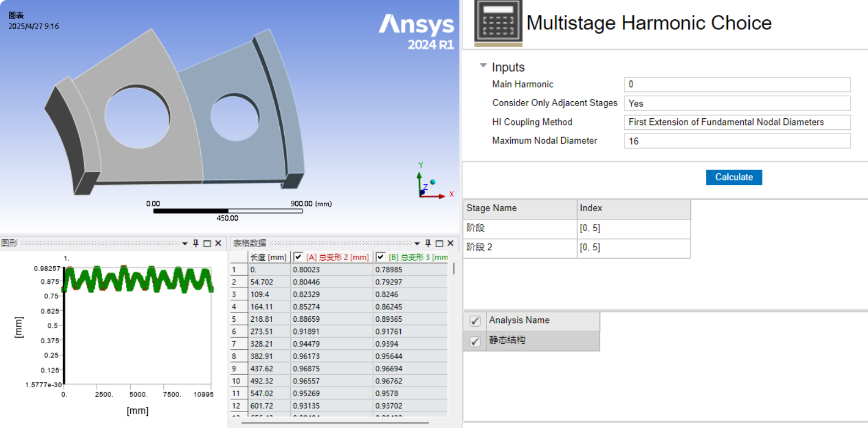This screenshot has height=428, width=868.
Task: Pin the 表格数据 panel
Action: (x=428, y=243)
